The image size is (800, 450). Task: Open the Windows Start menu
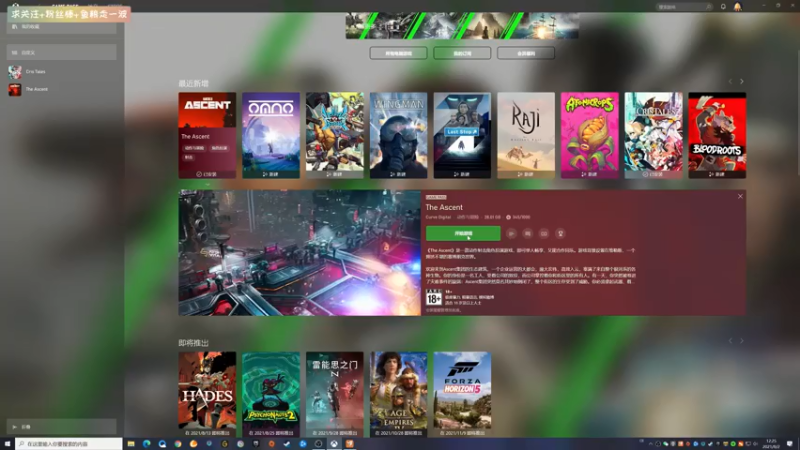click(x=7, y=444)
